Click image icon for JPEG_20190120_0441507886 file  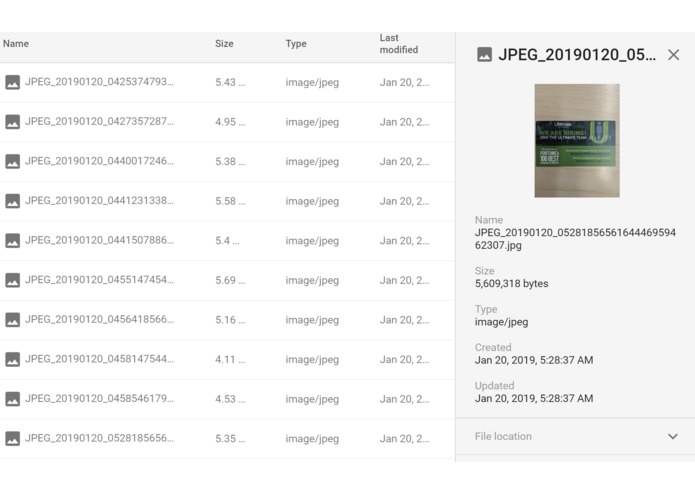[12, 241]
